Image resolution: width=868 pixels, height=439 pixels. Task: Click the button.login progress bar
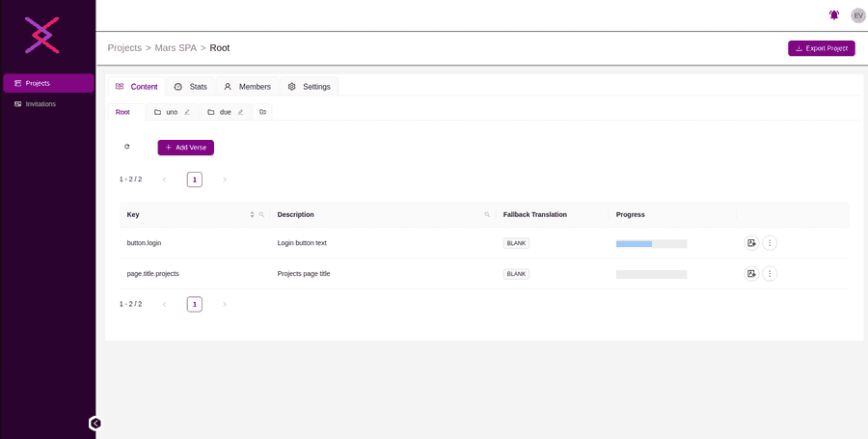651,243
